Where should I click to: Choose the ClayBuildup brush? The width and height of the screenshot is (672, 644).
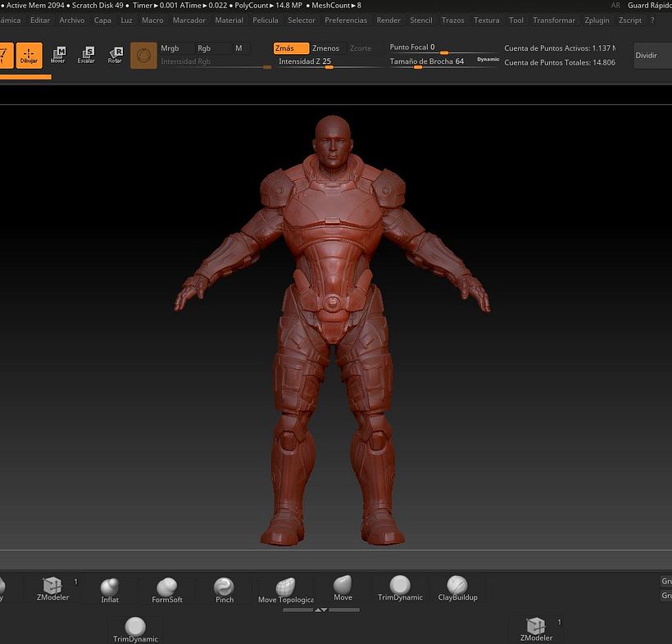458,588
